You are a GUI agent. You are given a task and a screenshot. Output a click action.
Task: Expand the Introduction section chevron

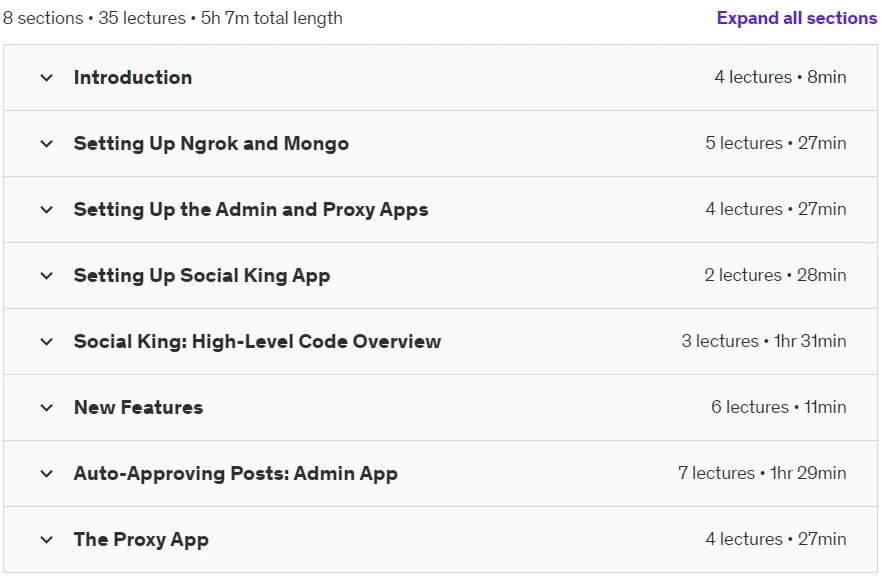click(x=47, y=78)
